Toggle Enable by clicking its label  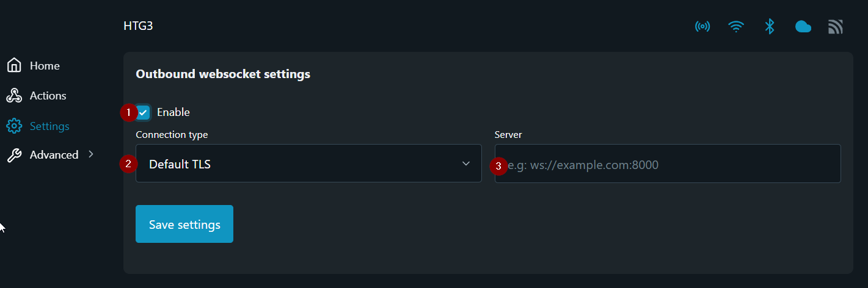[x=173, y=112]
